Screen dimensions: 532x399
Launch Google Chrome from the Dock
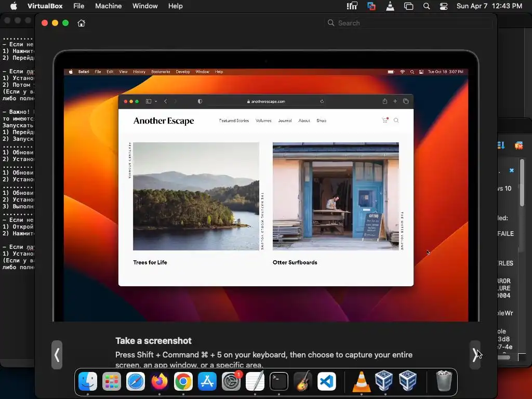pos(183,381)
